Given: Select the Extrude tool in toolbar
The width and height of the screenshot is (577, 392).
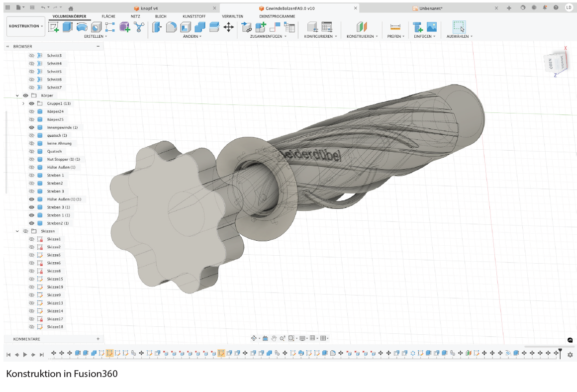Looking at the screenshot, I should coord(67,27).
